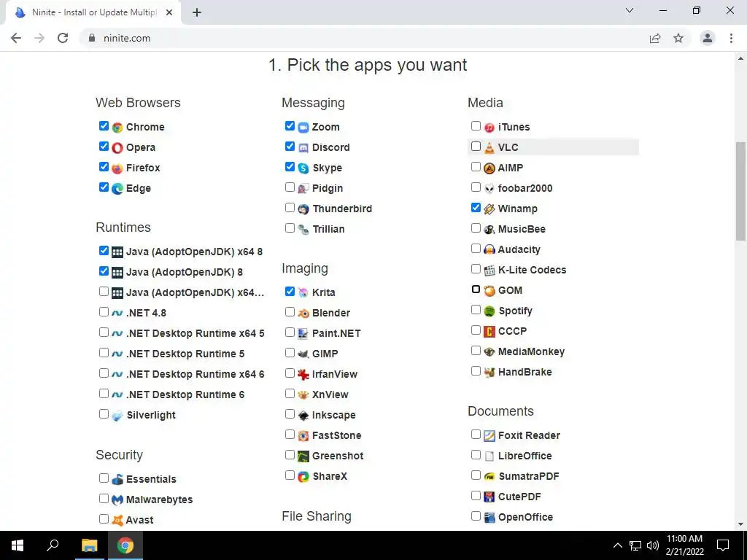Click the Discord app icon
This screenshot has width=747, height=560.
(303, 147)
